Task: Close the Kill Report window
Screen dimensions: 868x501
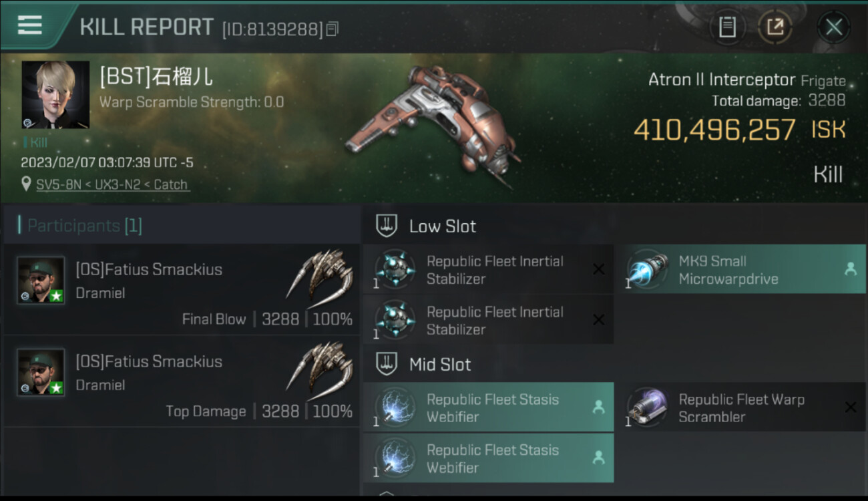Action: pyautogui.click(x=833, y=27)
